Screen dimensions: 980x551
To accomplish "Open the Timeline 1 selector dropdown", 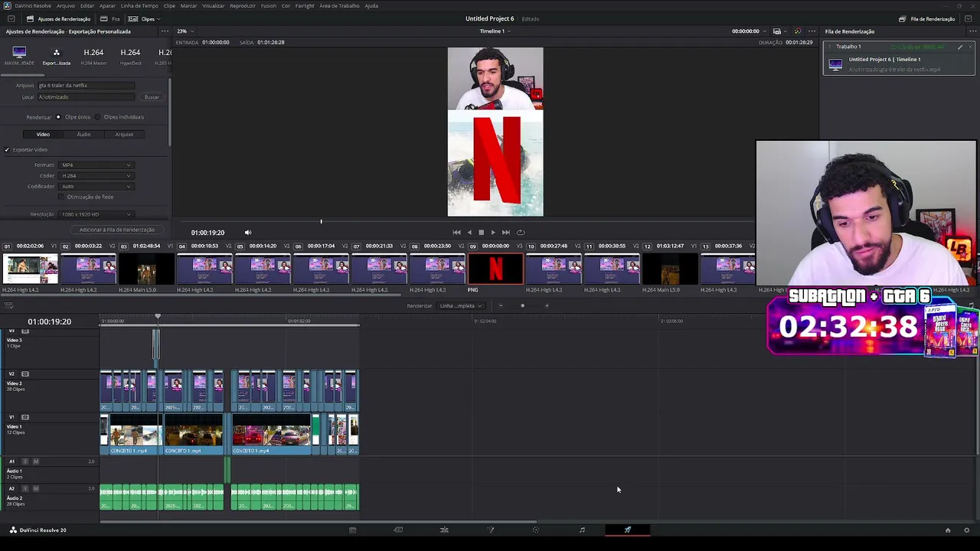I will (495, 31).
